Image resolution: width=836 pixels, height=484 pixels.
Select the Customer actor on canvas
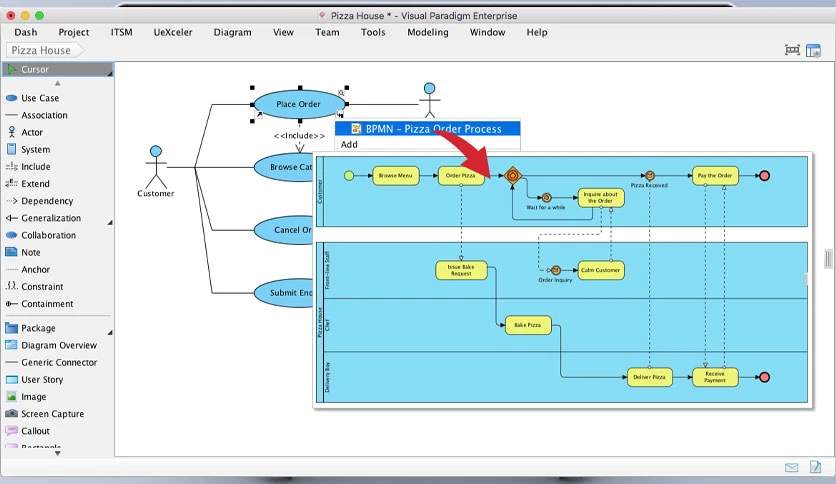[156, 172]
